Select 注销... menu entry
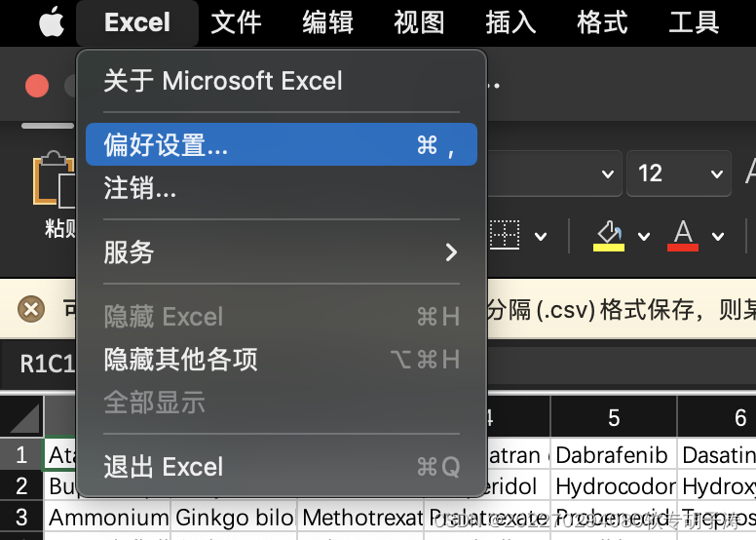The image size is (756, 540). coord(282,187)
